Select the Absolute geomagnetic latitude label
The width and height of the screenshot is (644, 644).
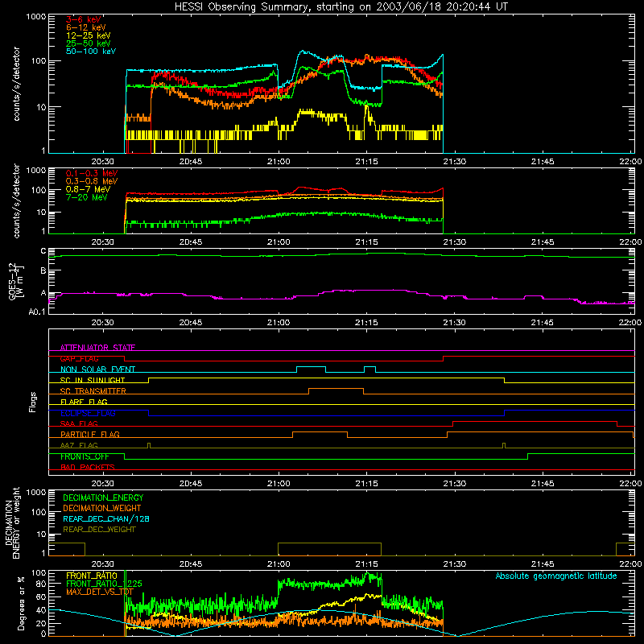(556, 576)
